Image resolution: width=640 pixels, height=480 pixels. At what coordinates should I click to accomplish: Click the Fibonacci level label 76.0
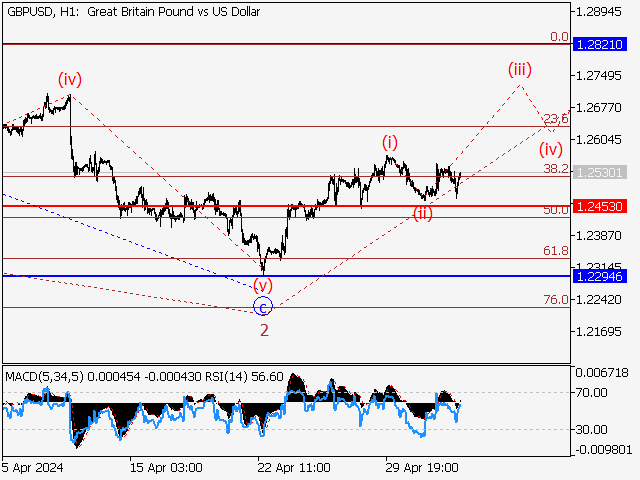point(556,300)
